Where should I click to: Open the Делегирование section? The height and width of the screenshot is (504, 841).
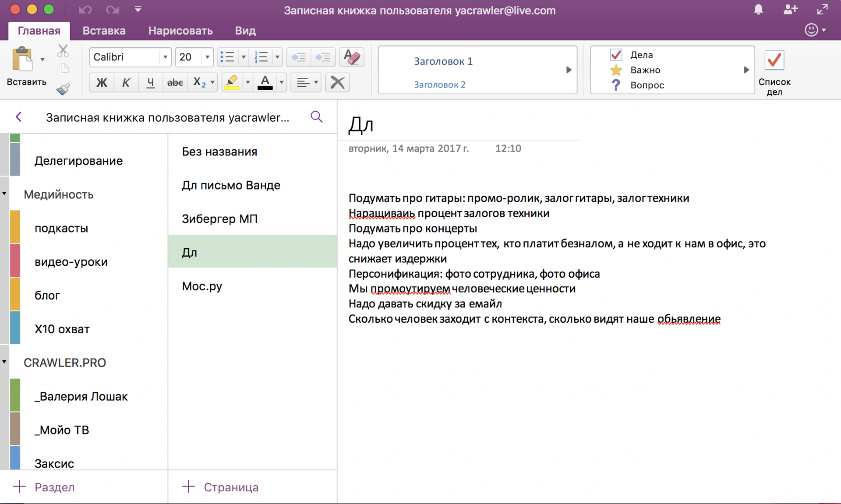click(88, 161)
